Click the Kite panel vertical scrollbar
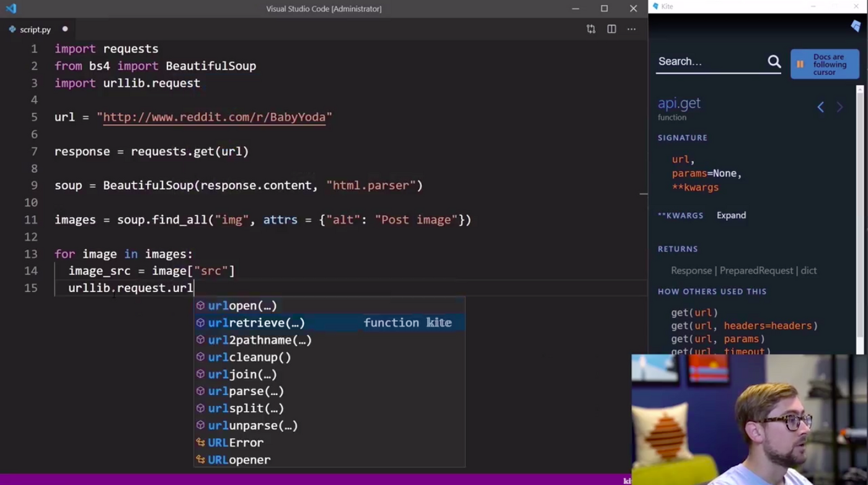 click(859, 217)
